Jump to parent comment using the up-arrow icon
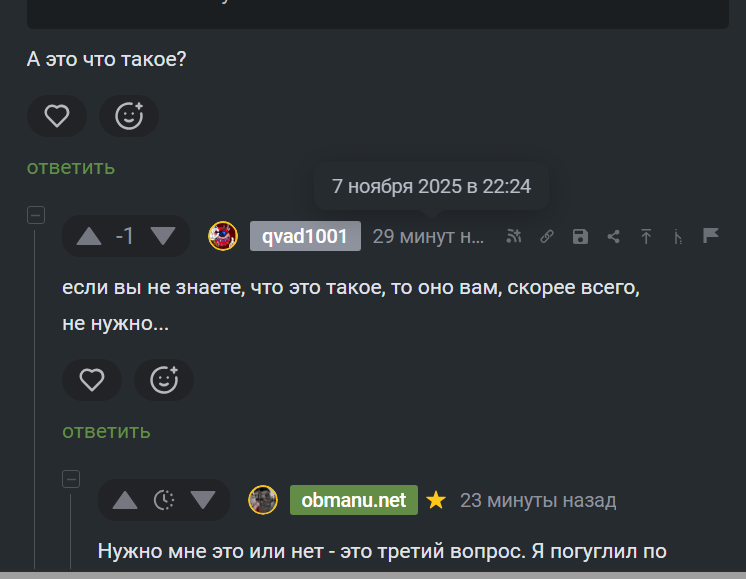 [x=646, y=236]
